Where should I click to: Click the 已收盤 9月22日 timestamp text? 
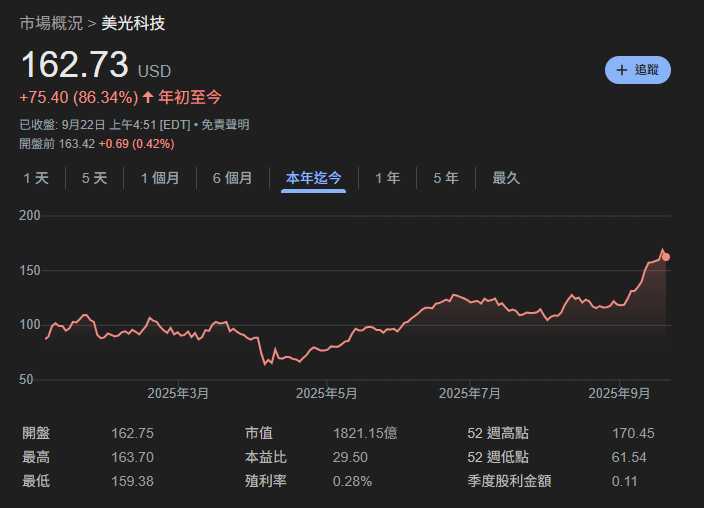coord(105,125)
